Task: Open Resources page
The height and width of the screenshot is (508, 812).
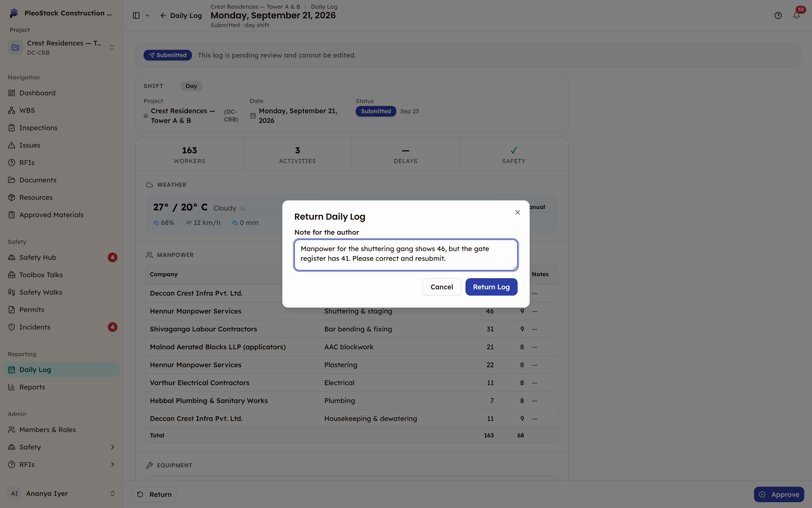Action: pyautogui.click(x=62, y=198)
